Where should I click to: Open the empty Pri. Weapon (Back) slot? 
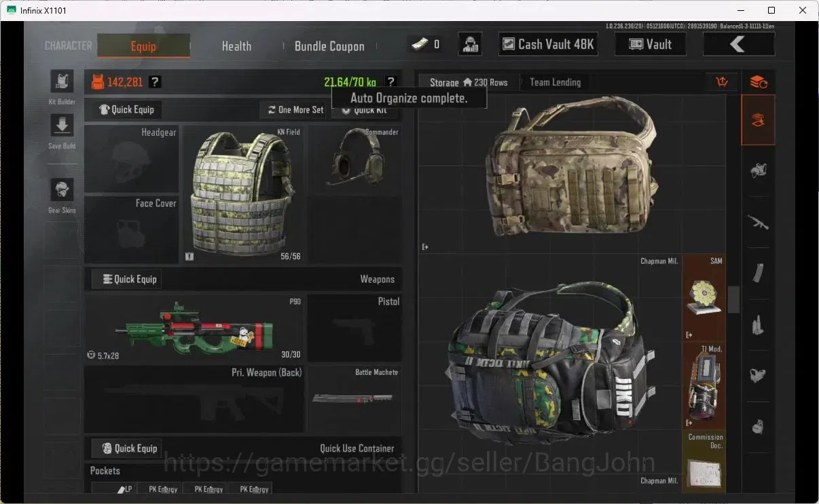tap(194, 399)
